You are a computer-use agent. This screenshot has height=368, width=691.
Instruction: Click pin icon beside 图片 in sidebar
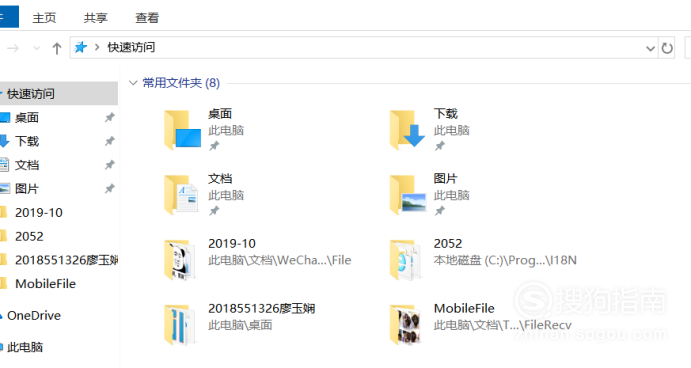click(109, 189)
